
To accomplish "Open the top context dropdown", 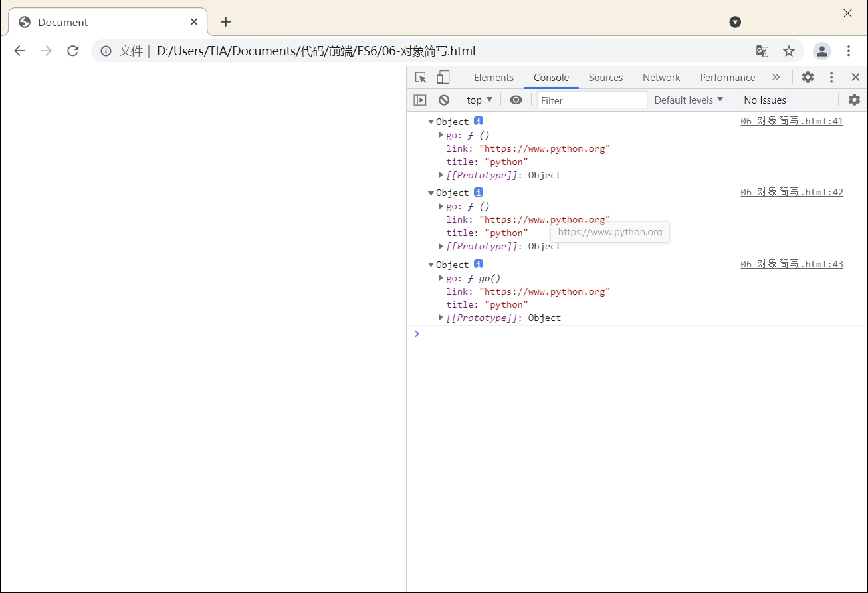I will tap(479, 100).
